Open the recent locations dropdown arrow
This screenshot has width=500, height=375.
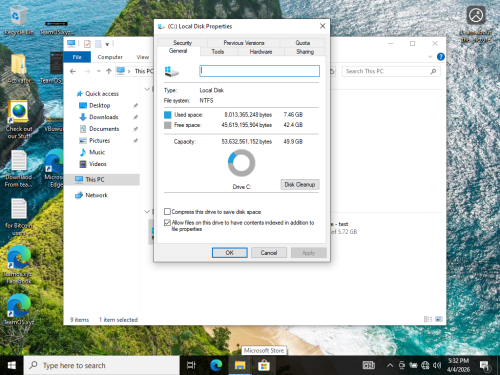coord(98,71)
